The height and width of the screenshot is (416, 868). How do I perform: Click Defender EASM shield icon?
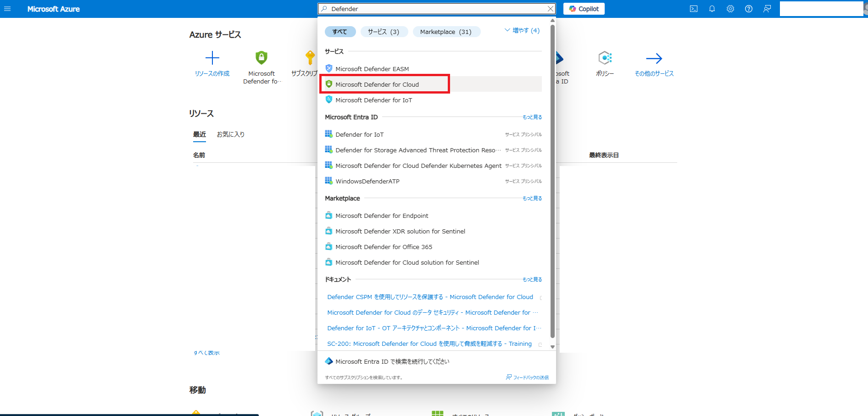pos(328,68)
